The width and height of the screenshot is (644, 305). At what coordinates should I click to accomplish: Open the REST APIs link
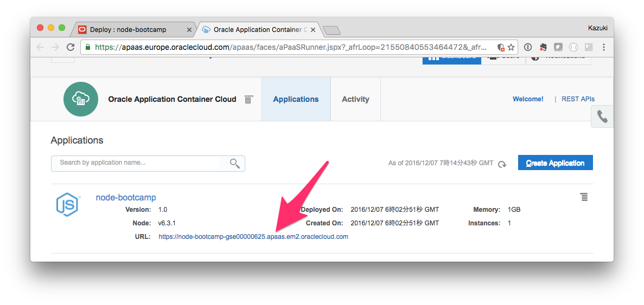[578, 99]
